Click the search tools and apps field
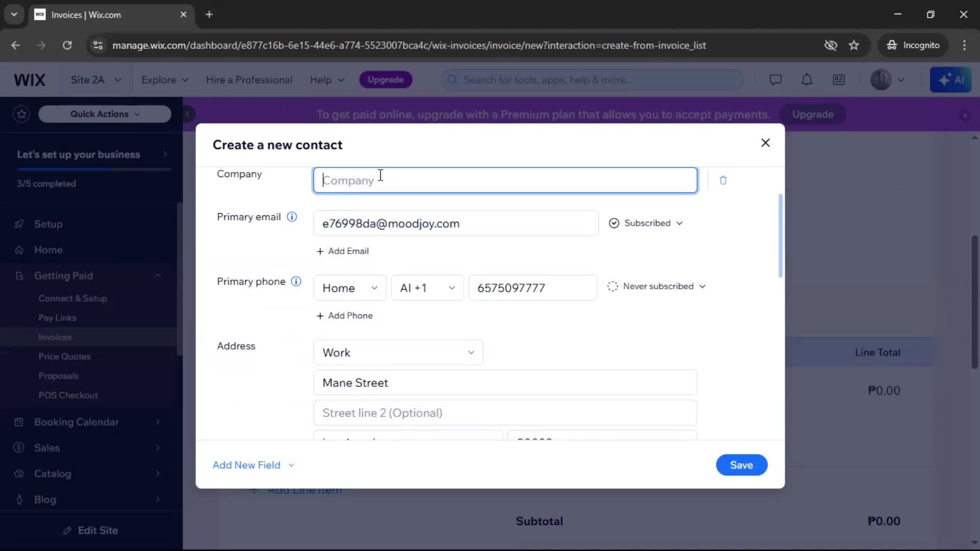980x551 pixels. pos(592,80)
